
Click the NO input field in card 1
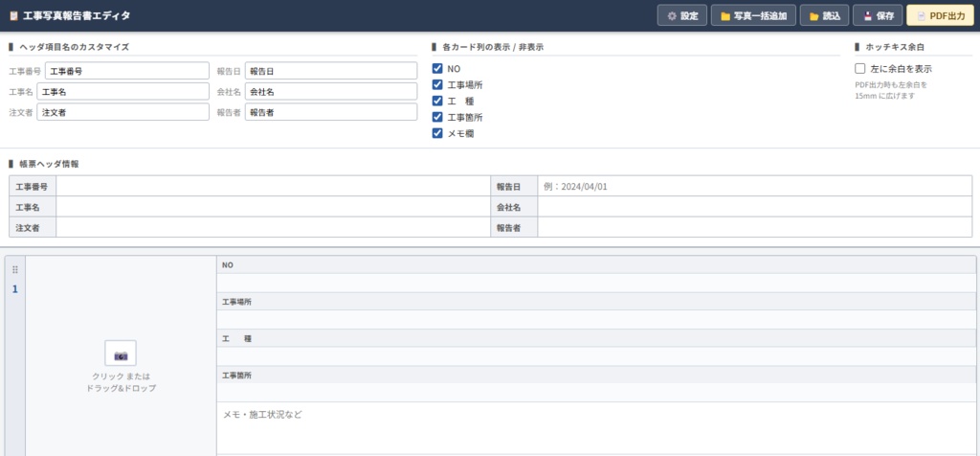(x=596, y=283)
